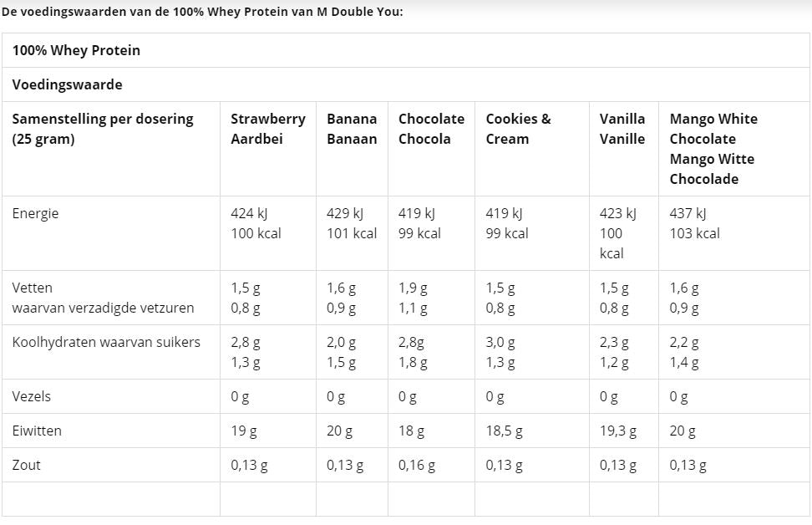Click the '18,5 g' Cookies & Cream protein value
This screenshot has height=525, width=812.
click(x=504, y=431)
